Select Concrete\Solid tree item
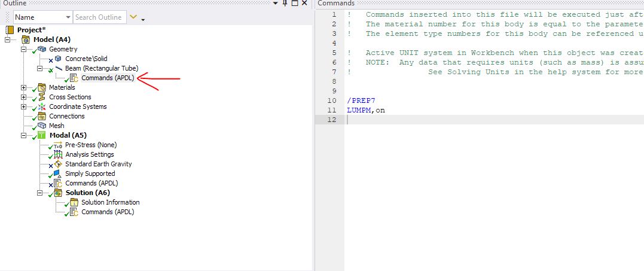The width and height of the screenshot is (644, 271). coord(86,59)
